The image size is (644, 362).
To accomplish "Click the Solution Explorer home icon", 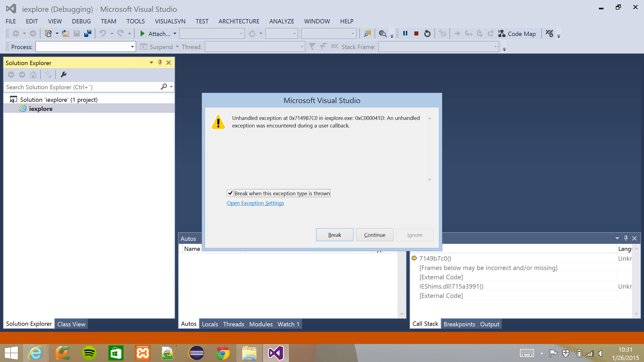I will click(x=33, y=75).
